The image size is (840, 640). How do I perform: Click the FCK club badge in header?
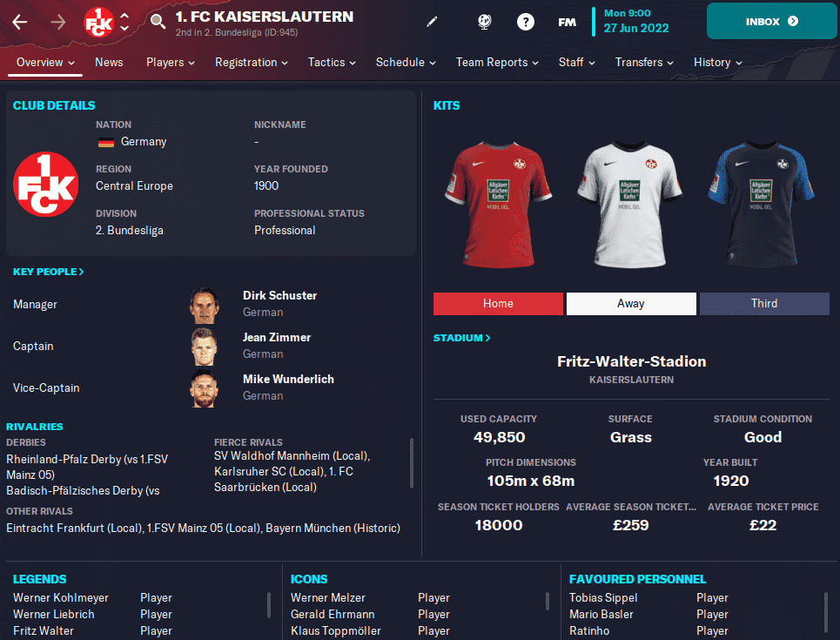click(98, 22)
